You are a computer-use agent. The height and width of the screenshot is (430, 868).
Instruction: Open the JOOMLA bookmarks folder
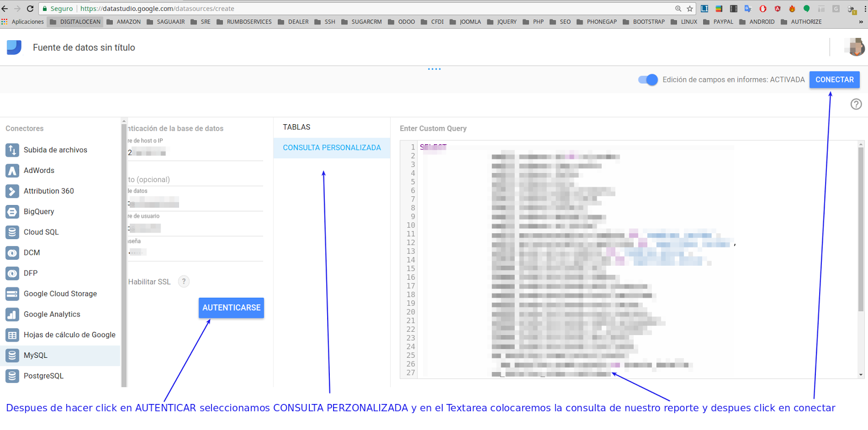tap(465, 22)
